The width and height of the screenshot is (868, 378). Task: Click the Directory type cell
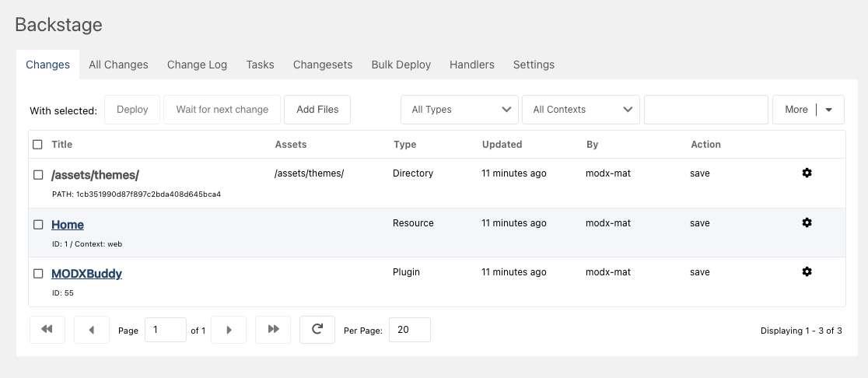(413, 173)
